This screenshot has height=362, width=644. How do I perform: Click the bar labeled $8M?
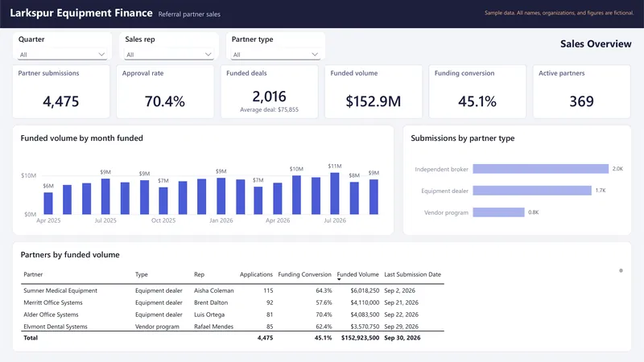coord(354,198)
